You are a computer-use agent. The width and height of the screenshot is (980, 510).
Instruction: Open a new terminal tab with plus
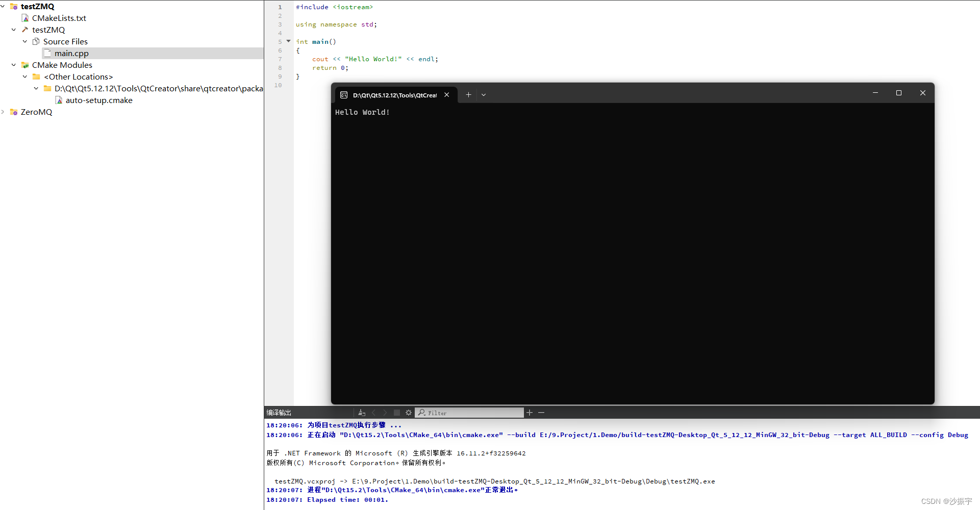(x=468, y=94)
